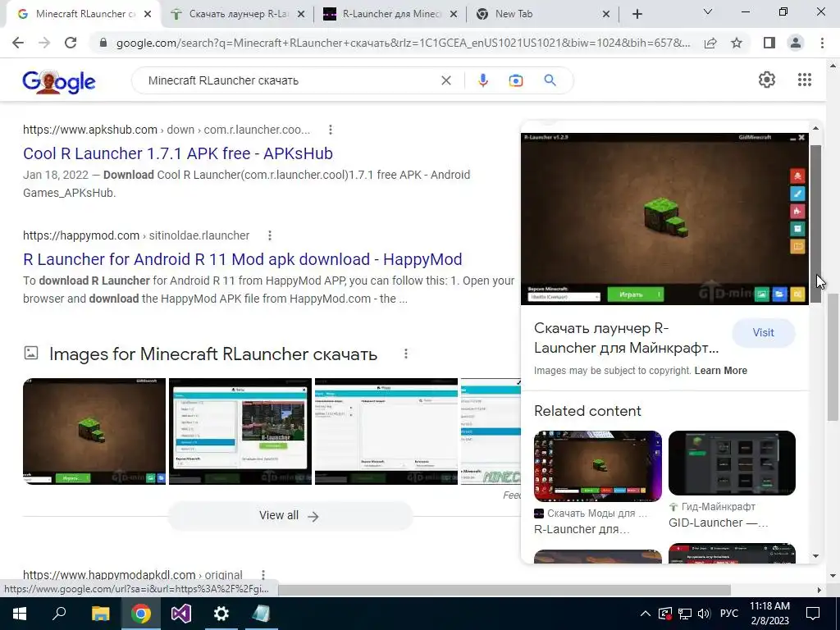The height and width of the screenshot is (630, 840).
Task: Open related GID-Launcher thumbnail
Action: pos(732,463)
